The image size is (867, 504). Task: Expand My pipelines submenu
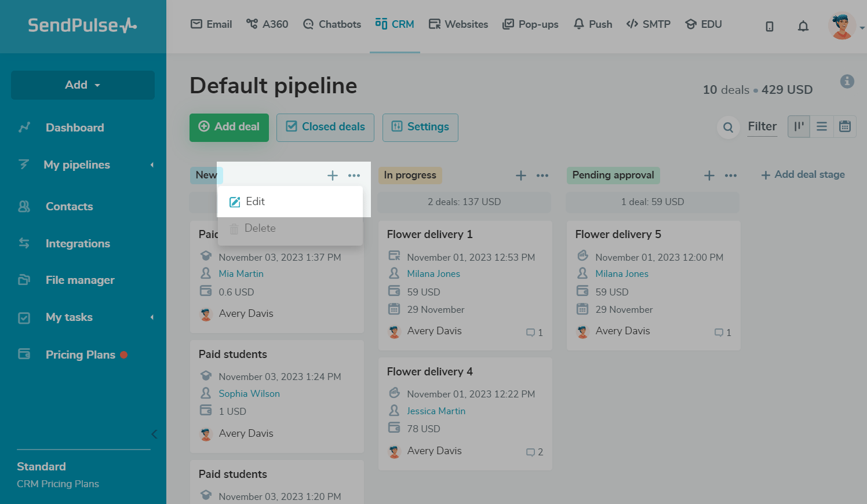(x=152, y=165)
